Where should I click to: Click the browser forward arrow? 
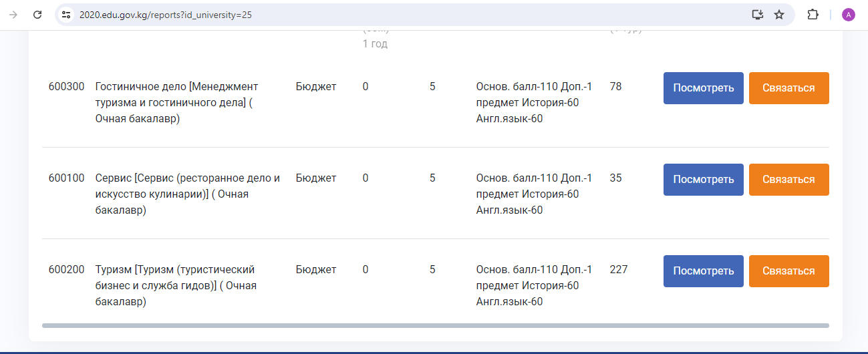click(x=13, y=15)
